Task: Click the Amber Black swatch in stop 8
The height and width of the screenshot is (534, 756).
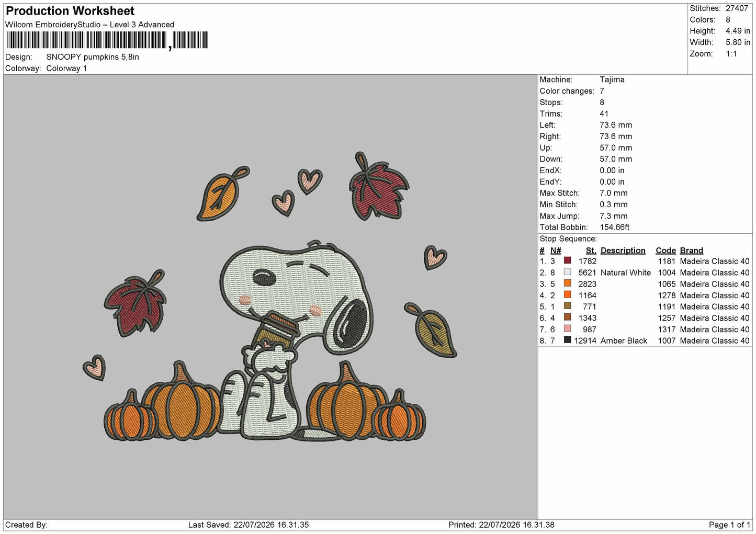Action: point(567,340)
